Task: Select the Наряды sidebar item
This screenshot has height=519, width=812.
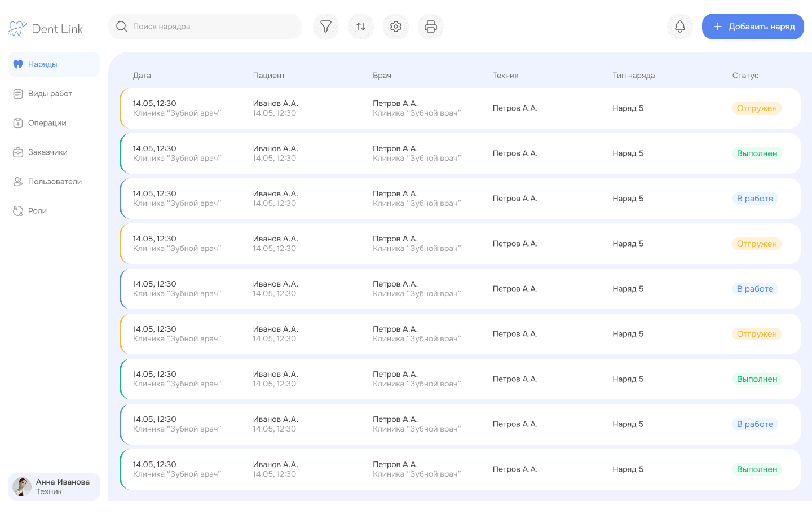Action: (54, 64)
